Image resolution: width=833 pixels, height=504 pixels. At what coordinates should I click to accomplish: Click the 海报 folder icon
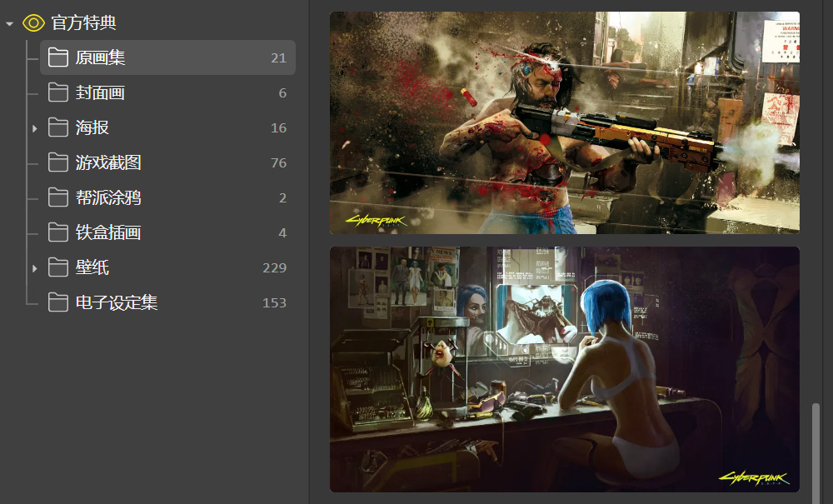click(x=58, y=127)
